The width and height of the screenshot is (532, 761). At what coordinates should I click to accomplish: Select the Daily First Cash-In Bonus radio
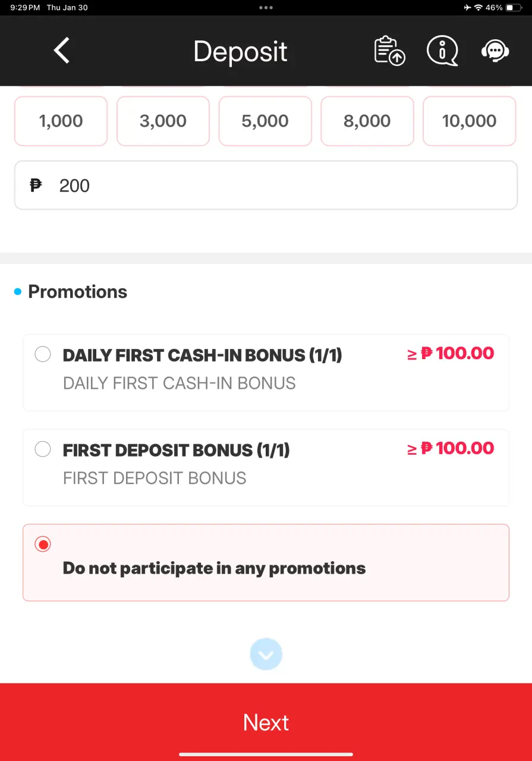[43, 354]
